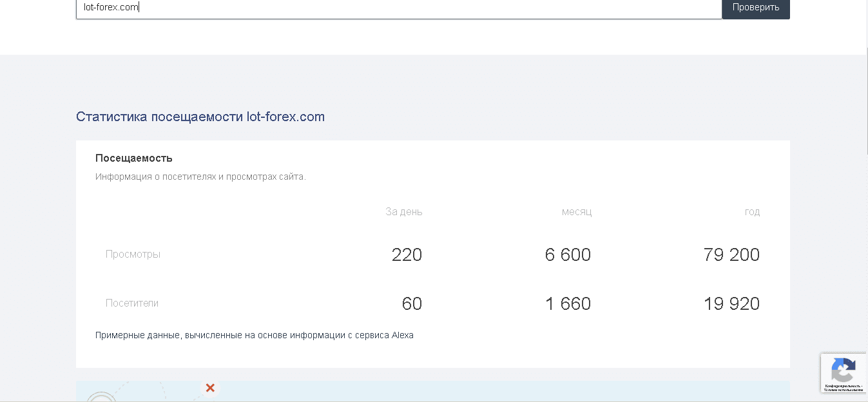Select the Посетители row label
The width and height of the screenshot is (868, 402).
[132, 303]
